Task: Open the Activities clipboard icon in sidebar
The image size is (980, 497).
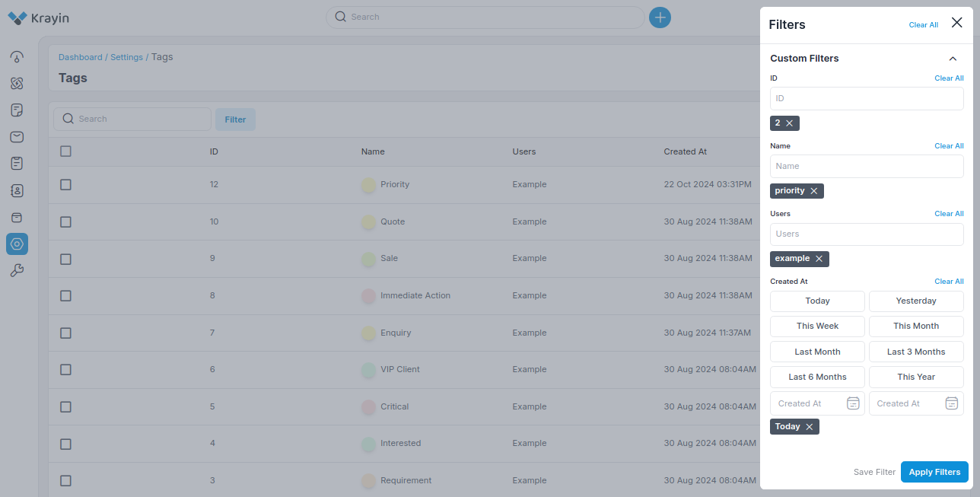Action: pos(17,164)
